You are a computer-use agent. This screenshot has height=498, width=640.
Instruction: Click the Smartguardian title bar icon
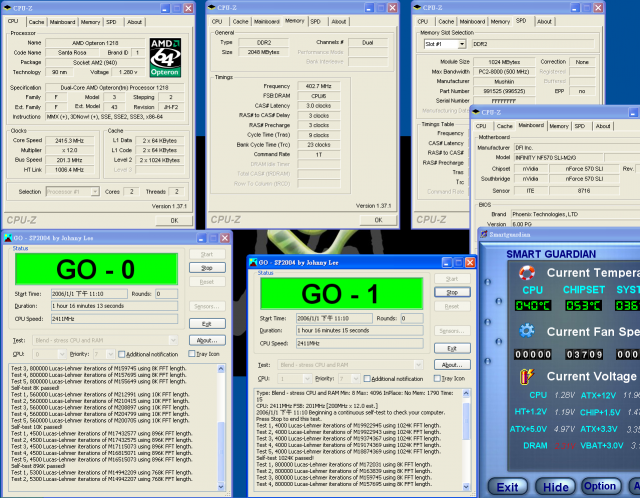pos(484,234)
